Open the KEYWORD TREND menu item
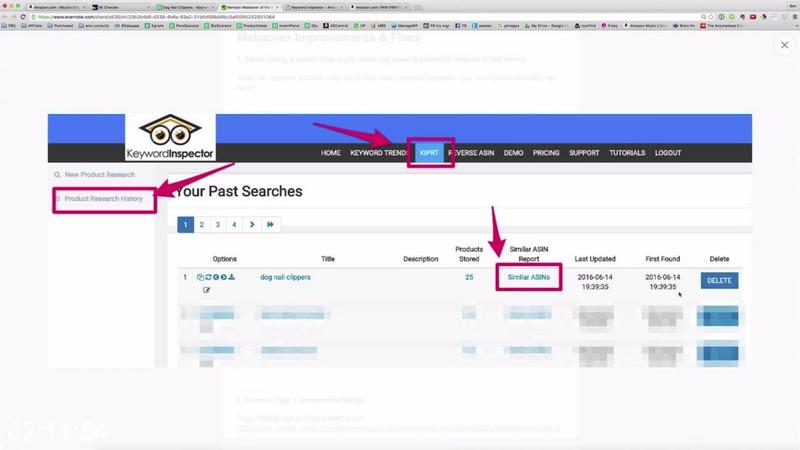Viewport: 800px width, 450px height. click(378, 153)
